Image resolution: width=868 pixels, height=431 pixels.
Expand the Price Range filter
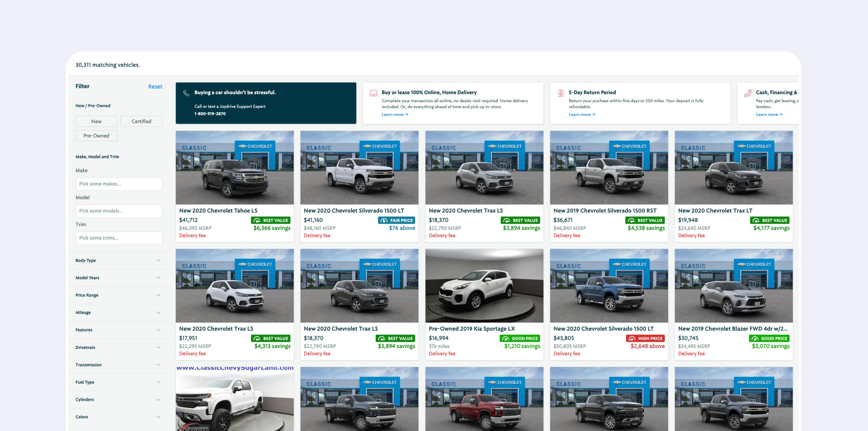pos(118,295)
